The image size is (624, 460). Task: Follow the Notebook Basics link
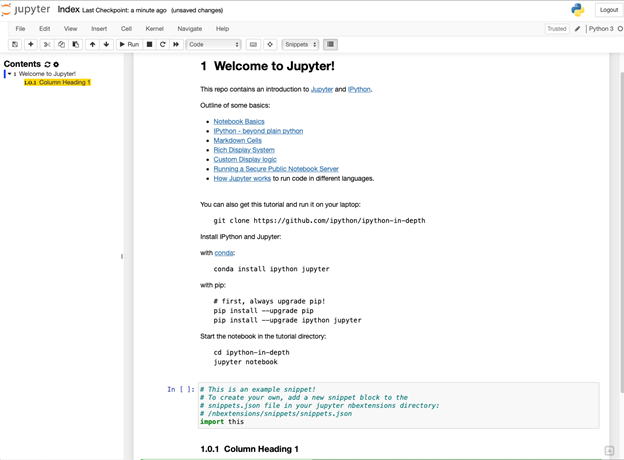pyautogui.click(x=239, y=121)
